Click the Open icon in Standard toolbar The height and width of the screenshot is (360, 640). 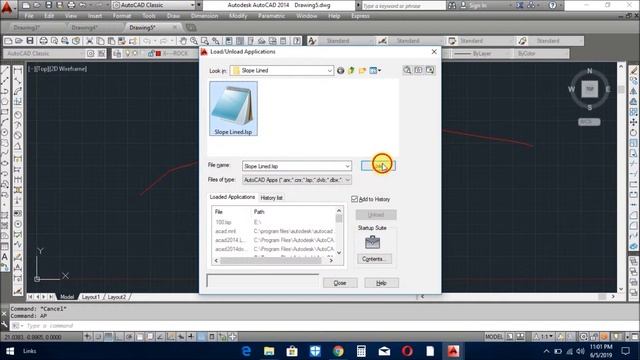19,41
